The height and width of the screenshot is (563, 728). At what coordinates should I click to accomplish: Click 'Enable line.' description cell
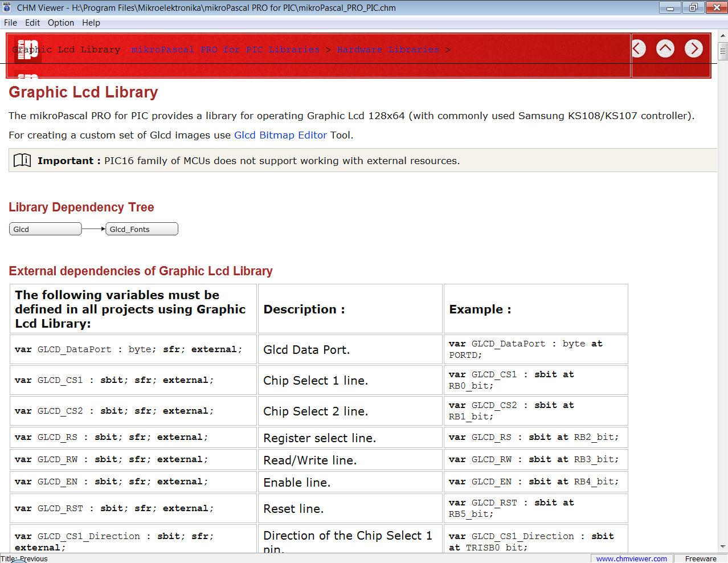[x=350, y=482]
